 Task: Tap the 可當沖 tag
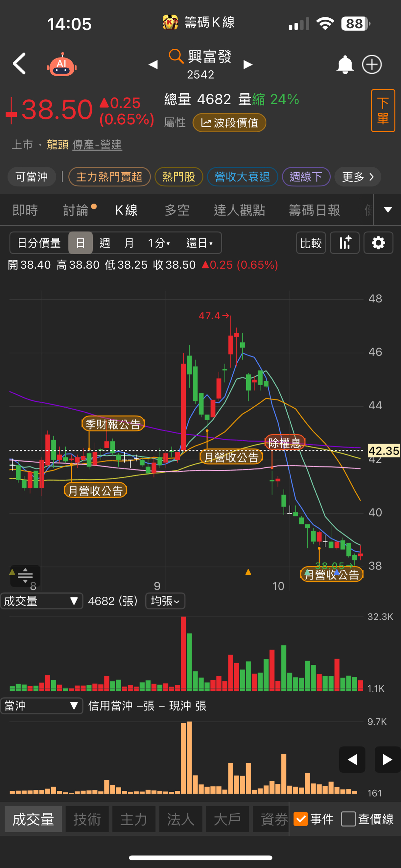[x=32, y=177]
